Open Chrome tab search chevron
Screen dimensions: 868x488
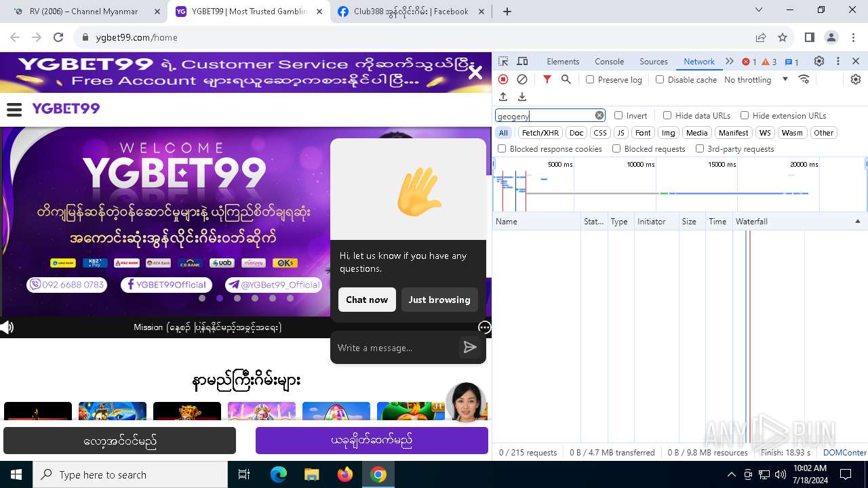[759, 10]
